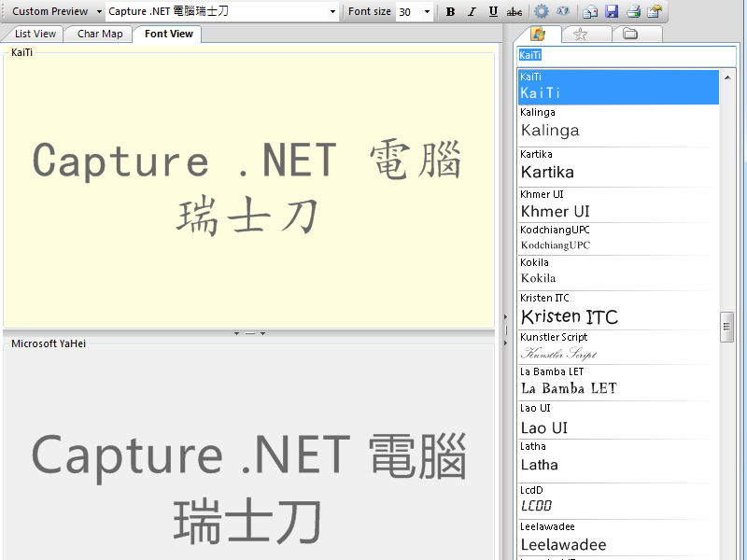747x560 pixels.
Task: Select the Latha font
Action: (x=618, y=461)
